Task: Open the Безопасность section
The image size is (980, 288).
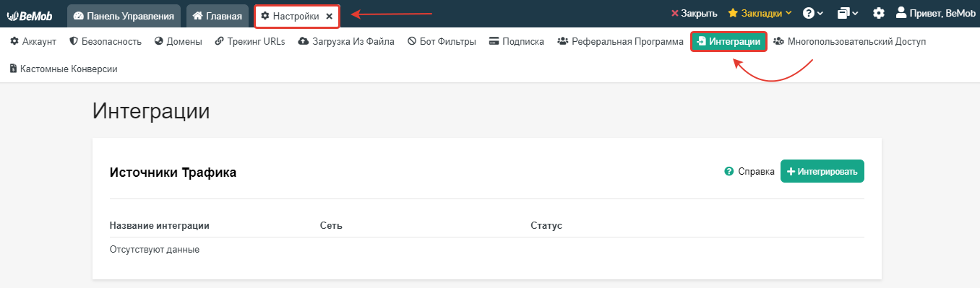Action: pyautogui.click(x=106, y=42)
